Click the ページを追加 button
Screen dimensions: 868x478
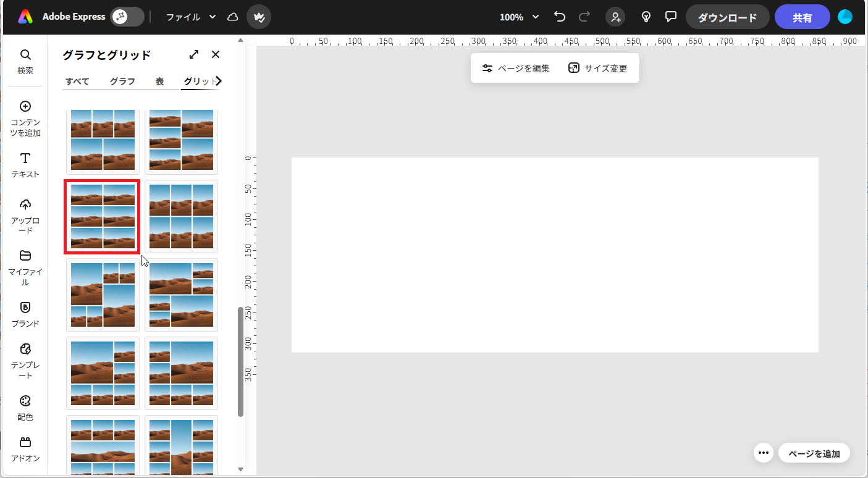coord(814,453)
